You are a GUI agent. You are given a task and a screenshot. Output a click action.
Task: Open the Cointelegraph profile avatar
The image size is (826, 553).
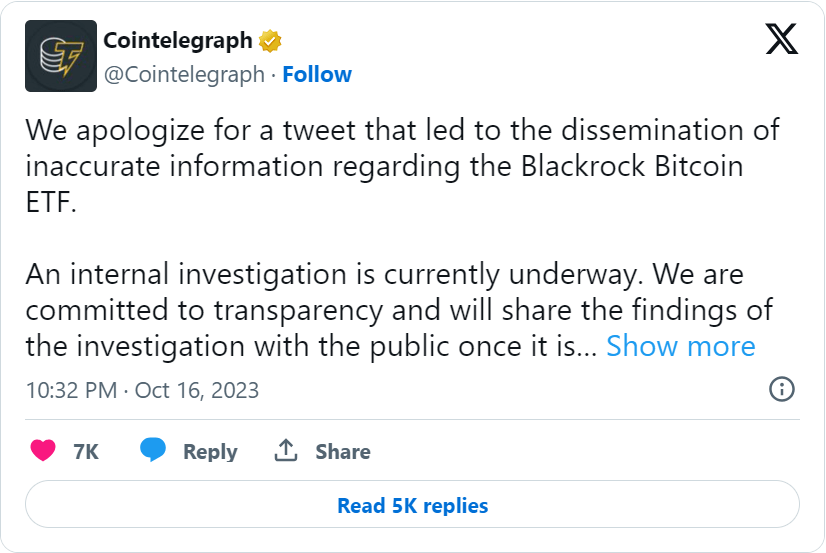[x=61, y=56]
